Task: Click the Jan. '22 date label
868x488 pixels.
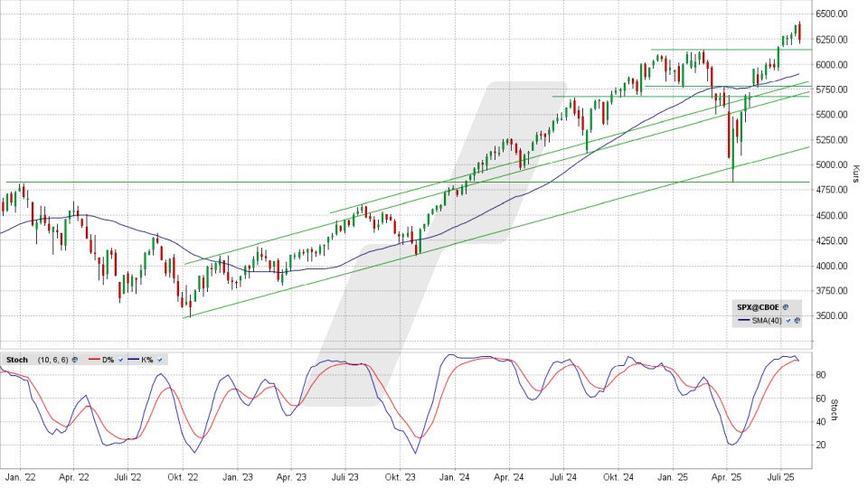Action: [x=20, y=477]
